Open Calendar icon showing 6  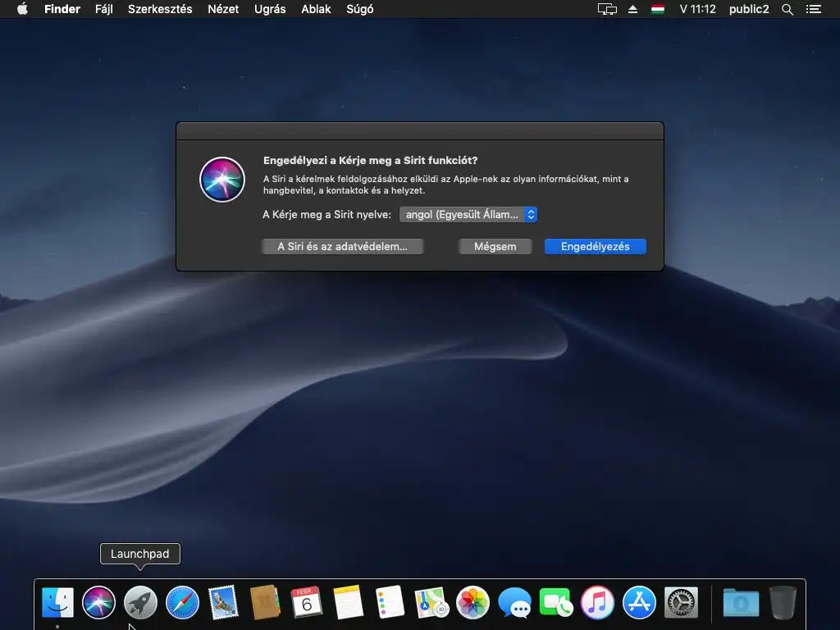306,602
